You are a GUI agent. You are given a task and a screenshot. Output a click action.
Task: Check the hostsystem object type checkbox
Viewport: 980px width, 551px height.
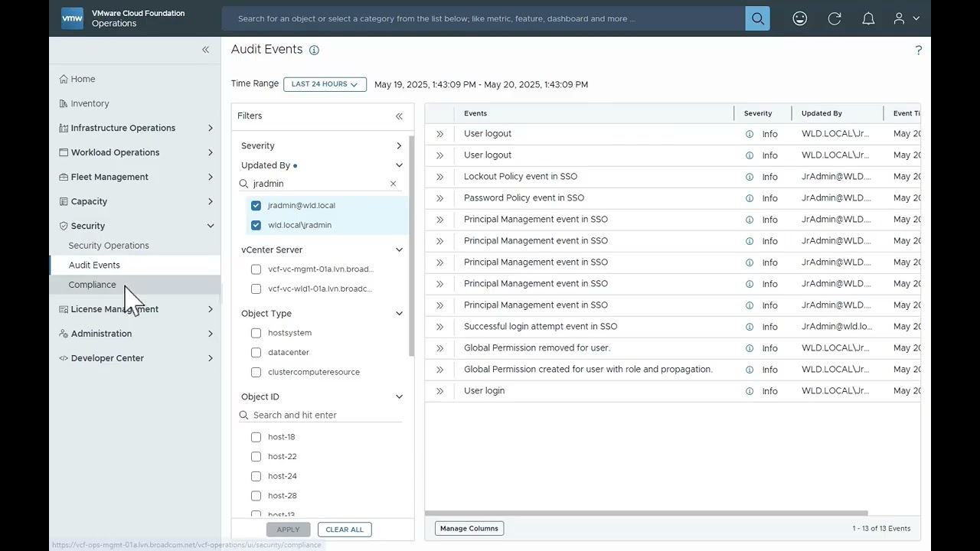pos(256,333)
